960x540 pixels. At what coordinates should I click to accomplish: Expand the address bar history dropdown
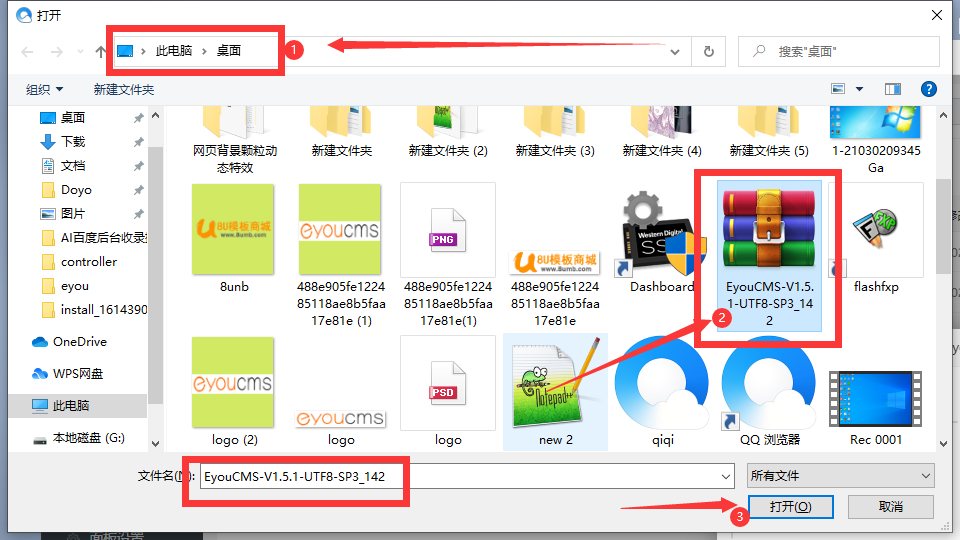click(x=676, y=51)
